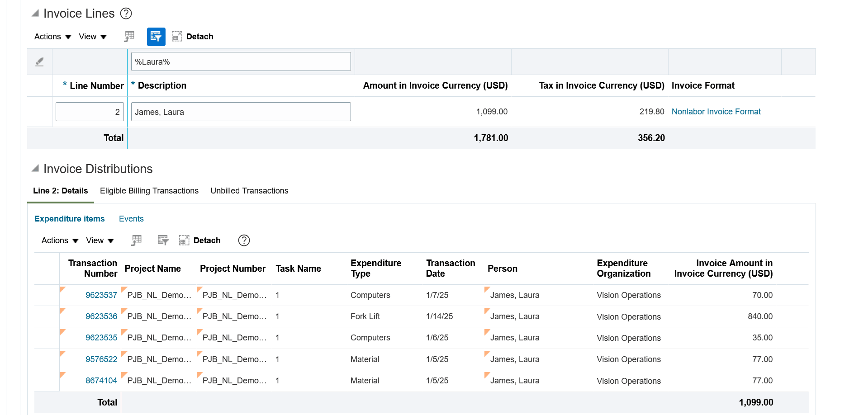Select transaction date 1/6/25 cell

pos(437,338)
